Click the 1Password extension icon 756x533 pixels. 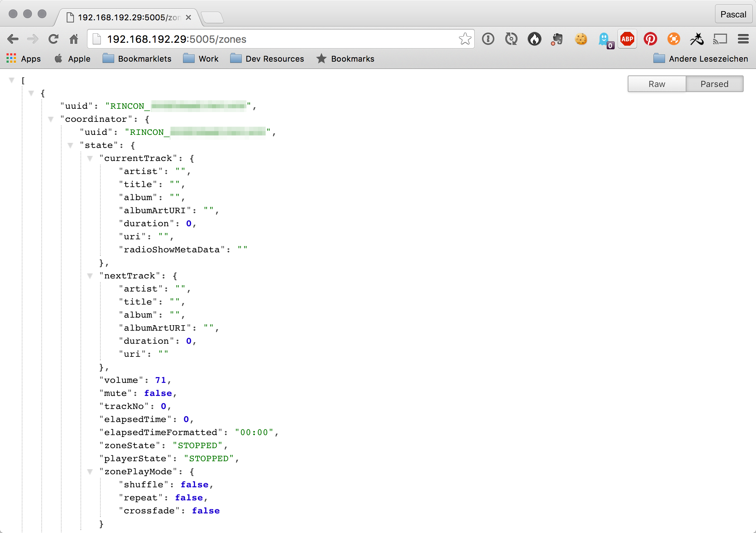pyautogui.click(x=488, y=39)
